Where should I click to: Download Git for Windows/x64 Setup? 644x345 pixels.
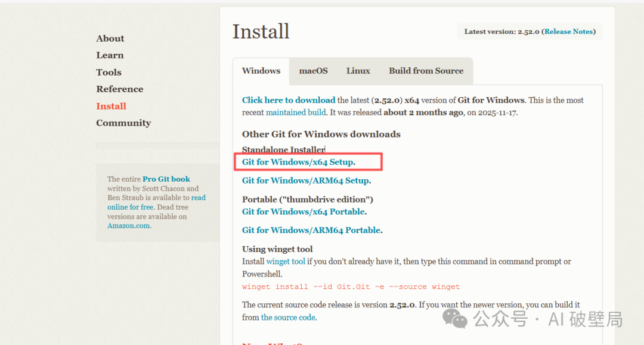coord(298,162)
